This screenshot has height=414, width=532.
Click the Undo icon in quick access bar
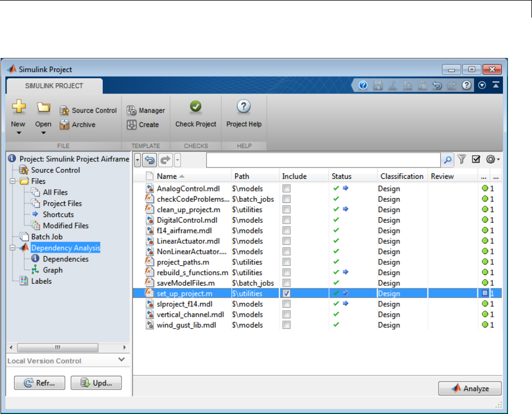[x=437, y=85]
